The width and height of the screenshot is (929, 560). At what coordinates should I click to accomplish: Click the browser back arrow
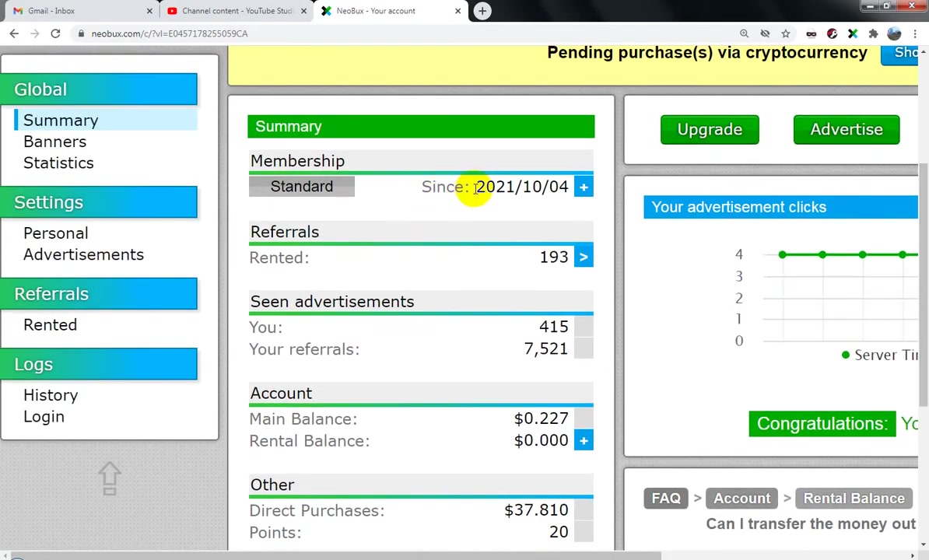tap(14, 33)
